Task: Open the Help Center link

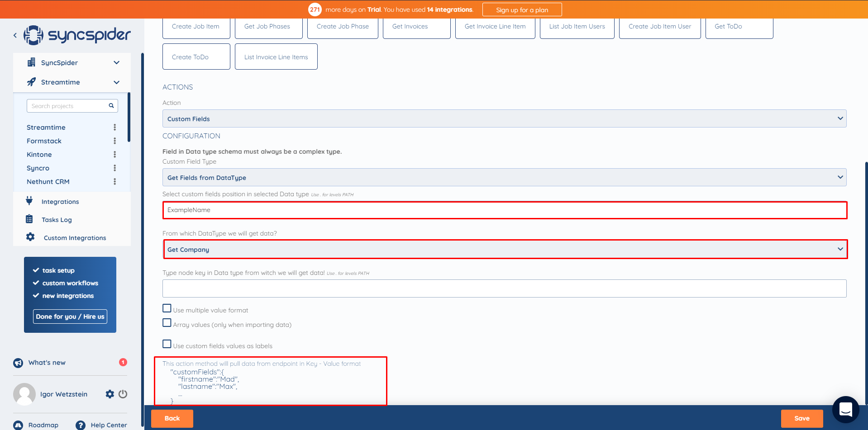Action: [x=109, y=425]
